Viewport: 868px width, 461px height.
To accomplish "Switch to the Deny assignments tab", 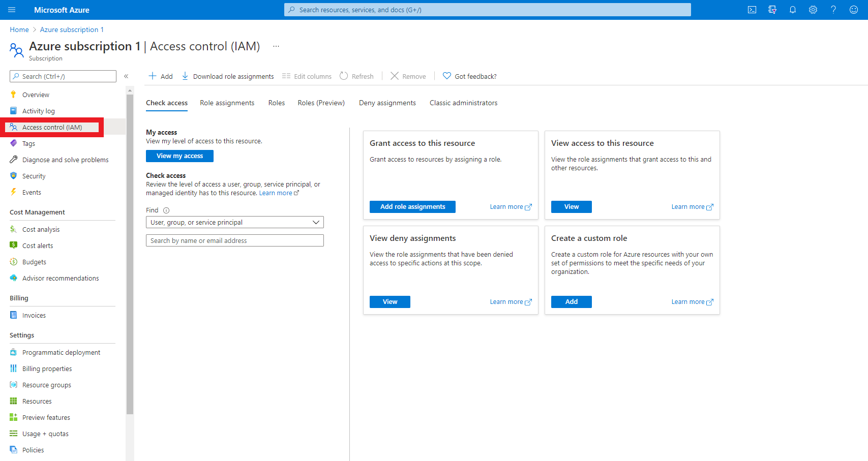I will 387,103.
